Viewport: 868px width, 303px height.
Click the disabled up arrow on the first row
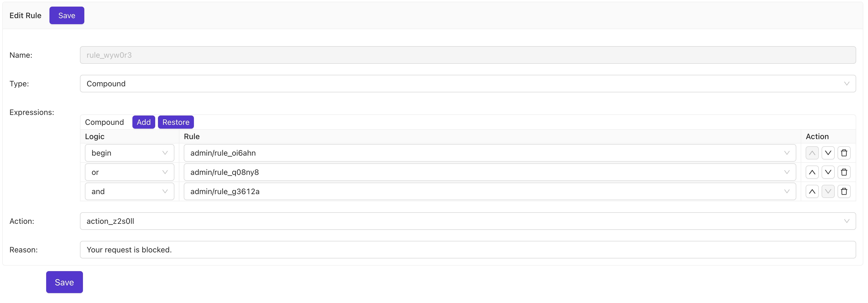812,153
